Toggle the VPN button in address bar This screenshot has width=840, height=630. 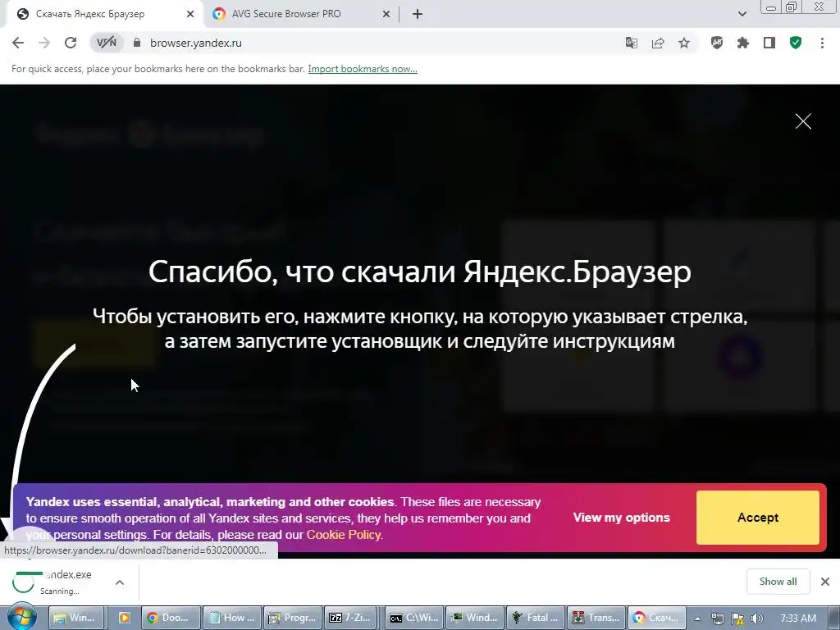pos(107,43)
